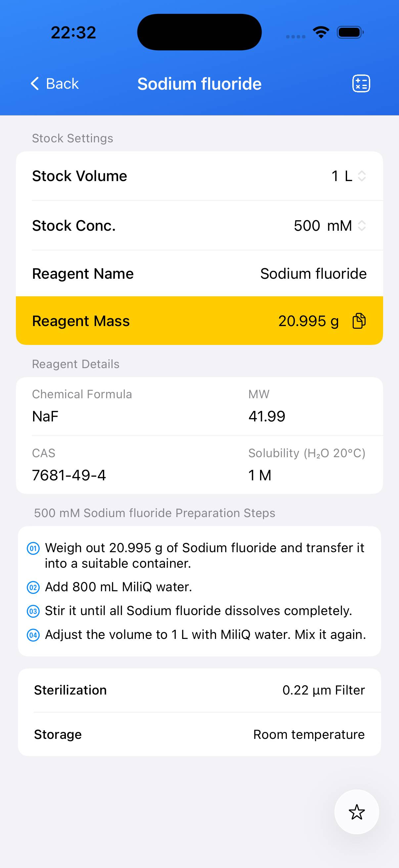
Task: Open the calculator icon in header
Action: tap(361, 83)
